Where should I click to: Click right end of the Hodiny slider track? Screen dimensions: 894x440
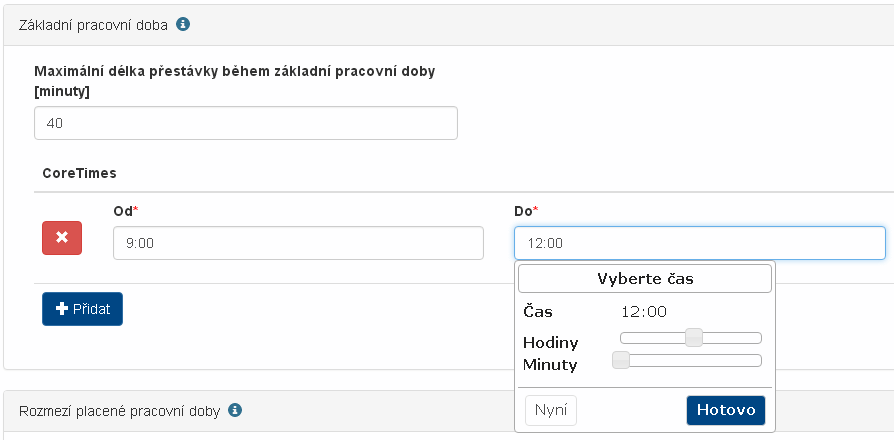pos(756,338)
